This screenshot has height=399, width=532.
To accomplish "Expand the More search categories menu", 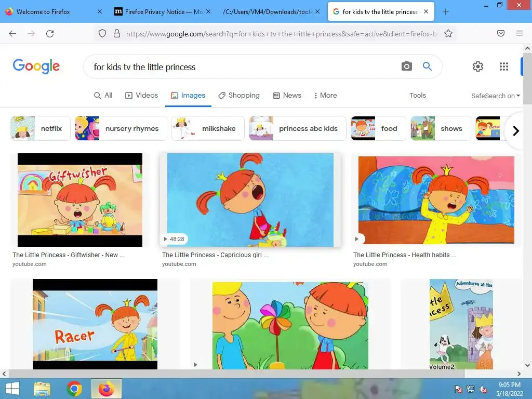I will click(x=325, y=96).
